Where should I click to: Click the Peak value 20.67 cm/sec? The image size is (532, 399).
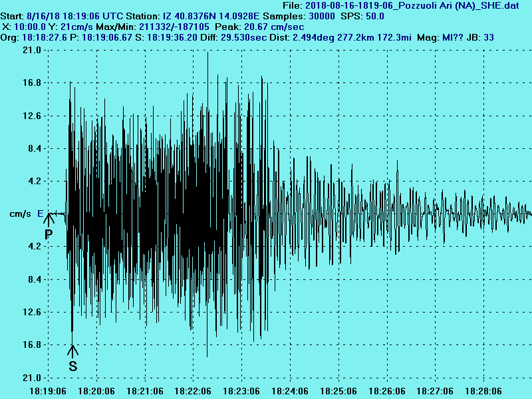pos(274,27)
